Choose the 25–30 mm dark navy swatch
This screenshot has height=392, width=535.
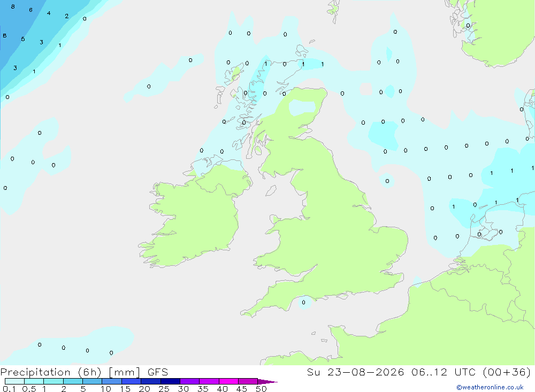point(170,381)
